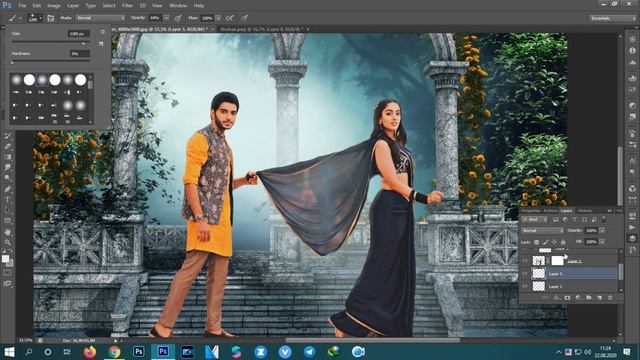Select the Type tool in the left toolbar
This screenshot has height=360, width=640.
(7, 200)
